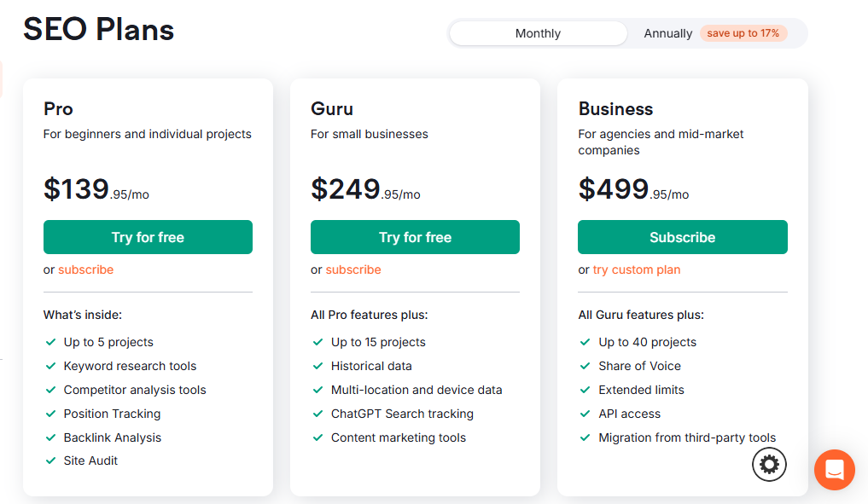The width and height of the screenshot is (868, 504).
Task: Subscribe to the Business plan
Action: [683, 237]
